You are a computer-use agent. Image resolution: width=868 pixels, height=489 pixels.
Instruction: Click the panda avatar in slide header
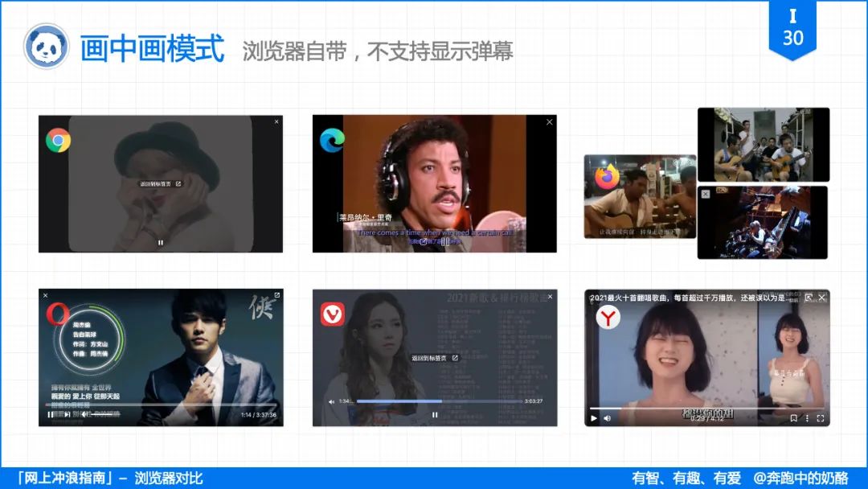(47, 47)
